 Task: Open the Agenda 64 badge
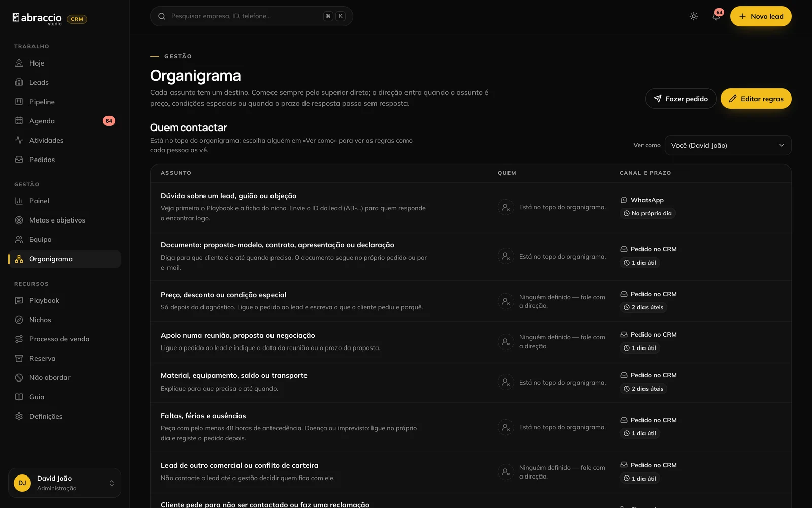(109, 121)
